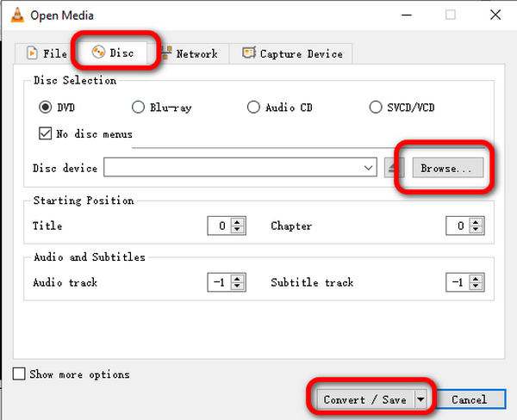Click the Audio track value field
The image size is (517, 420).
220,282
